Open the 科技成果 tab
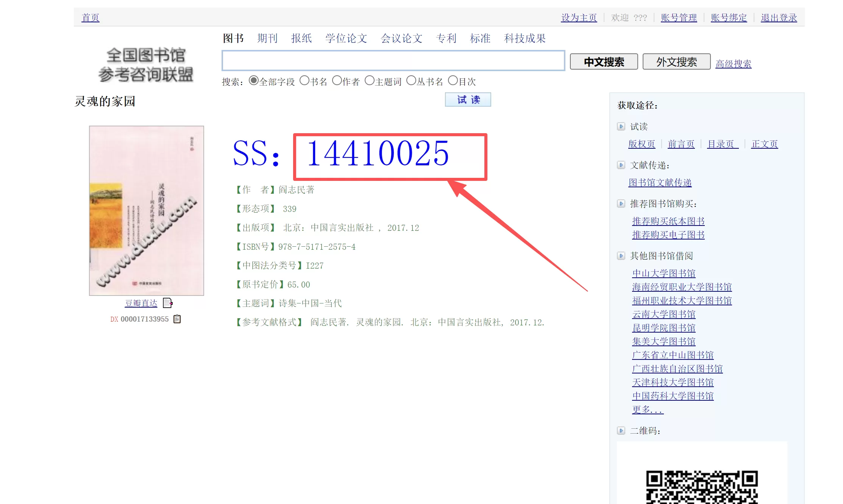Image resolution: width=843 pixels, height=504 pixels. click(525, 38)
